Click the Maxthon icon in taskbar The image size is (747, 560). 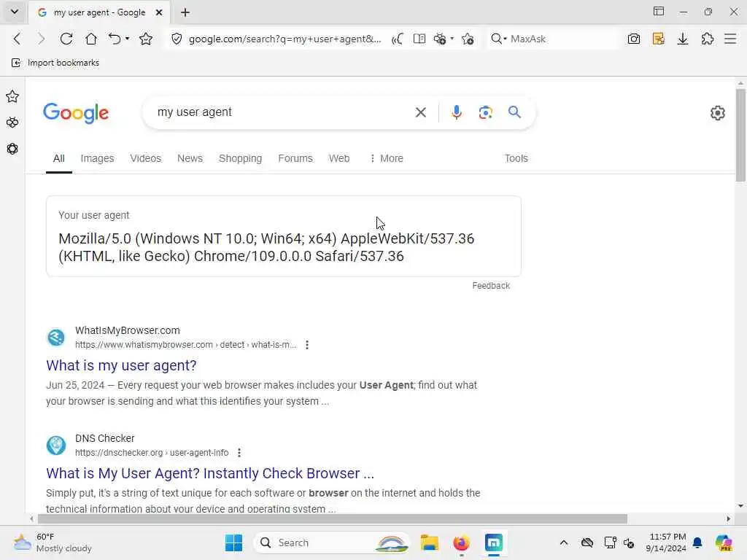coord(494,542)
